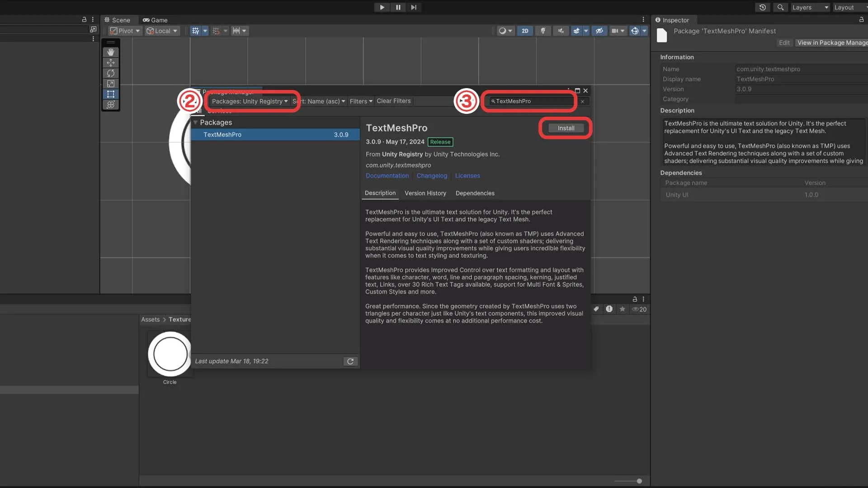The height and width of the screenshot is (488, 868).
Task: Click Assets in the project breadcrumb
Action: 151,319
